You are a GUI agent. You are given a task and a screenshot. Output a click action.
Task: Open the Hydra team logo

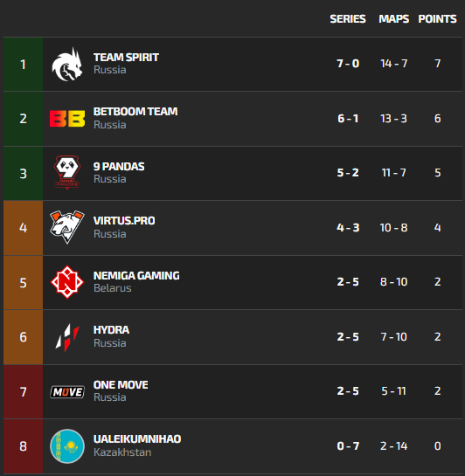pyautogui.click(x=67, y=337)
